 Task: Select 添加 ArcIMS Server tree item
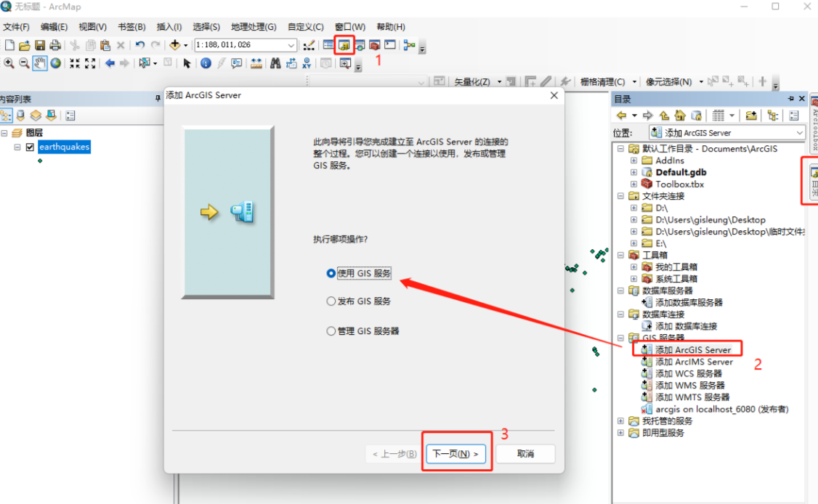[694, 362]
